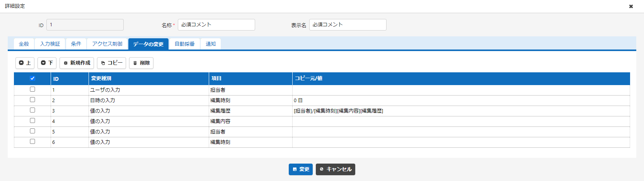Click the コピー button
This screenshot has width=644, height=181.
point(111,63)
